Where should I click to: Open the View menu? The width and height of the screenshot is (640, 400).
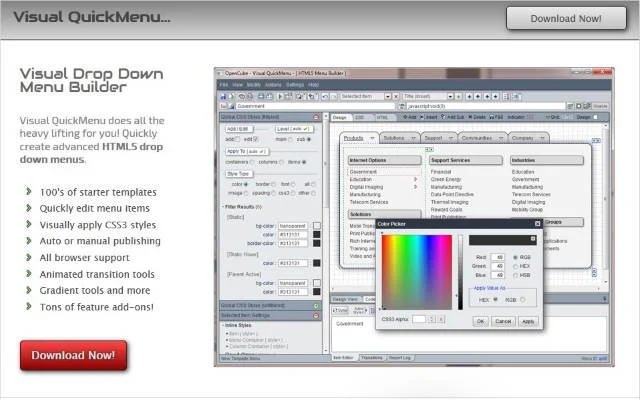pos(238,85)
